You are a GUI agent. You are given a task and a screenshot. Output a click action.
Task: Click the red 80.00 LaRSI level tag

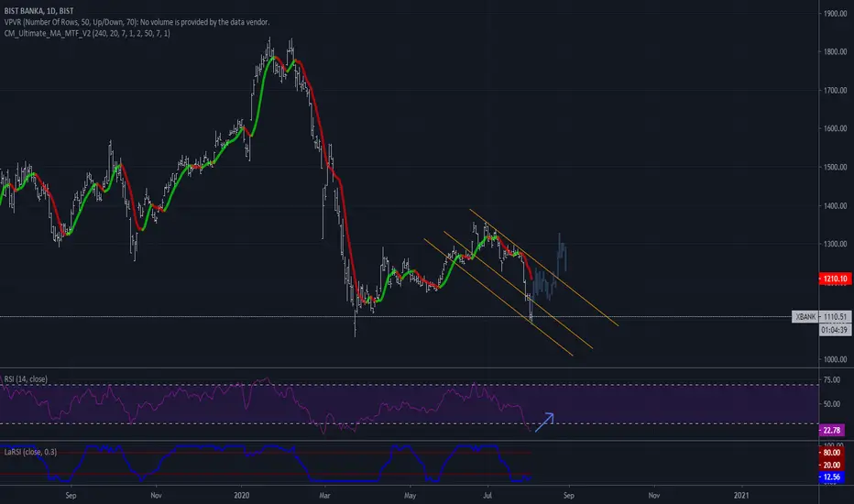(832, 453)
